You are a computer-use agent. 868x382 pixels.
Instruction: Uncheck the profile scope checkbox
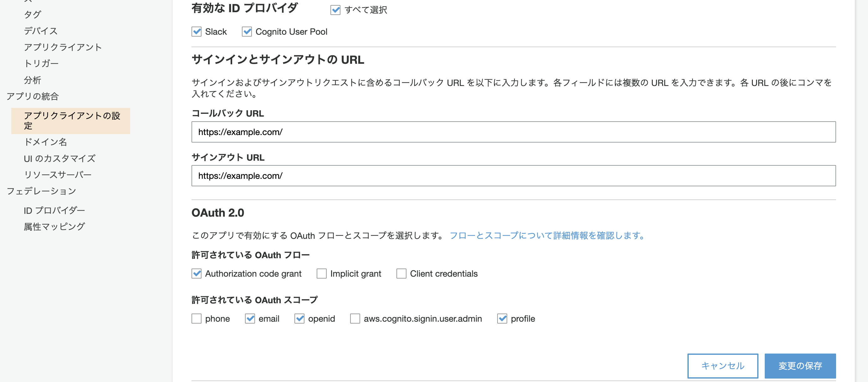click(502, 319)
